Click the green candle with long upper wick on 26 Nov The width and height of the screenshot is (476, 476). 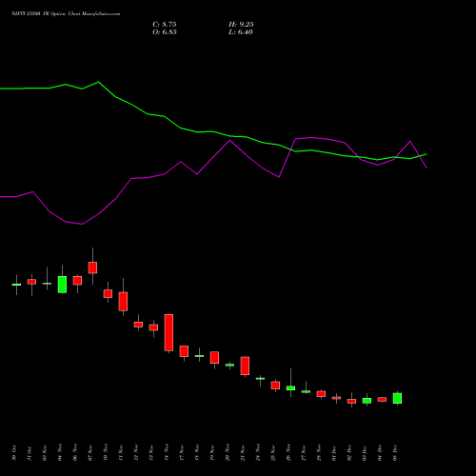pos(290,387)
